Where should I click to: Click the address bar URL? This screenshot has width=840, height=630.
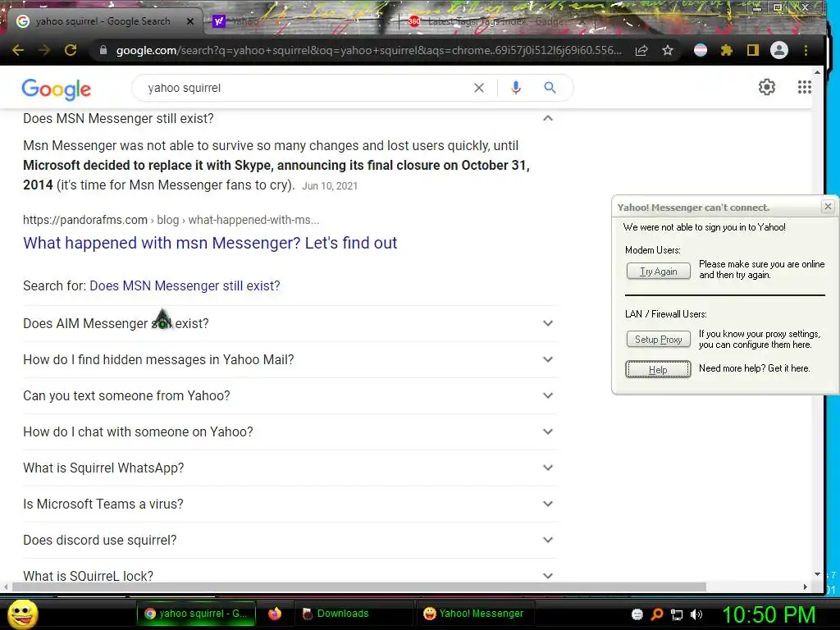click(x=368, y=50)
